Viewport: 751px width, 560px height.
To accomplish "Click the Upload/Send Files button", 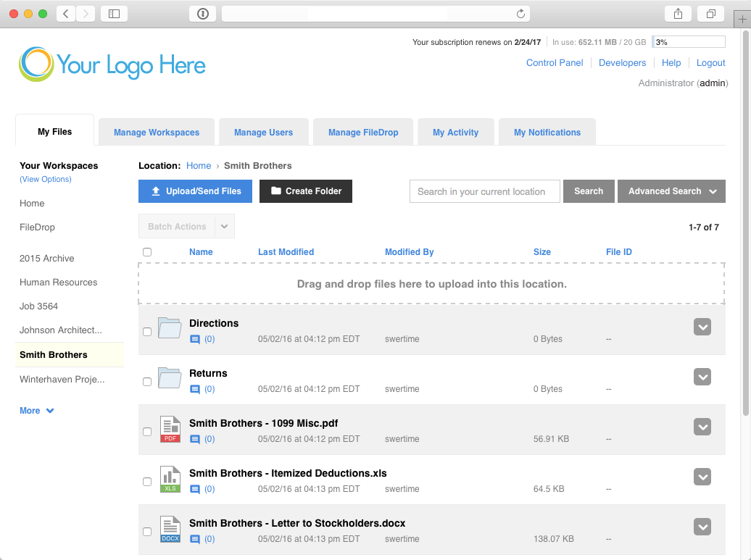I will (195, 191).
